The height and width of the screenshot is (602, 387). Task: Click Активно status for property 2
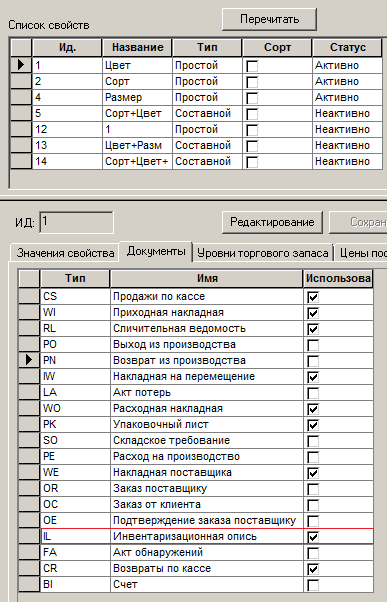point(347,81)
